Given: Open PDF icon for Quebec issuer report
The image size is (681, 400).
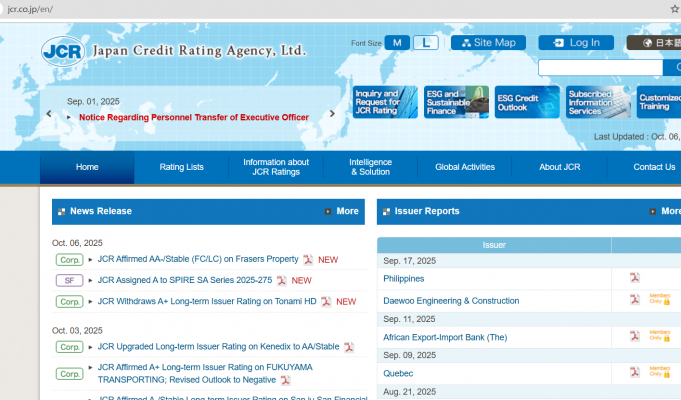Looking at the screenshot, I should [634, 372].
